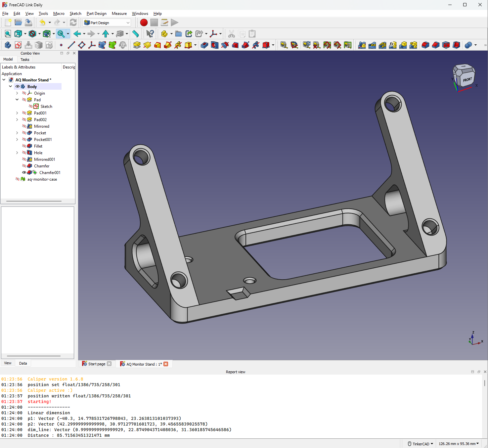Viewport: 488px width, 448px height.
Task: Click the Thickness tool icon
Action: [456, 45]
